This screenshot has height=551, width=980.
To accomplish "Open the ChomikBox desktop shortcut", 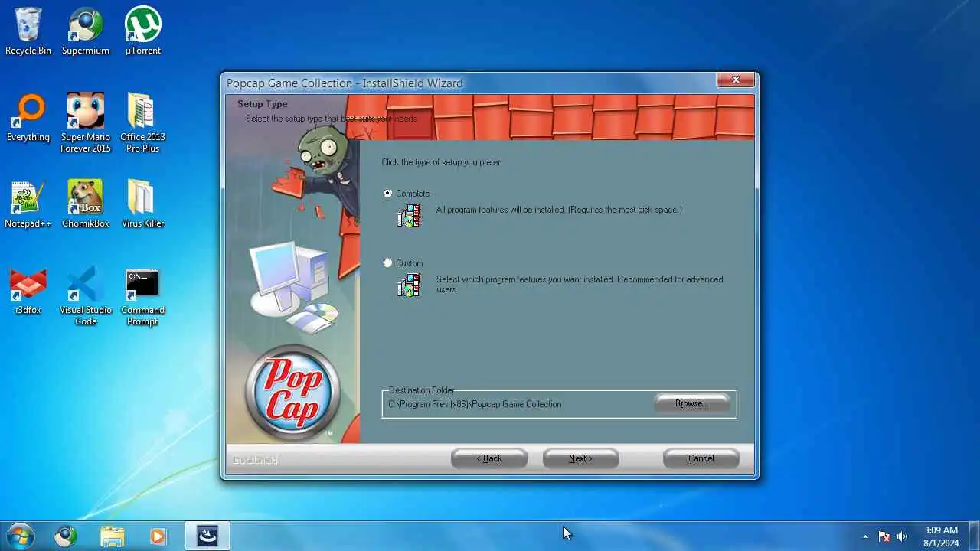I will tap(86, 204).
